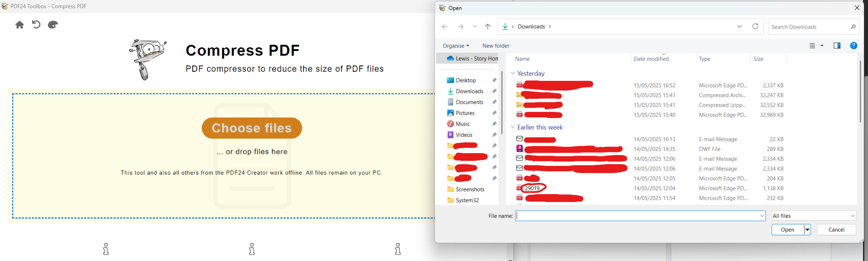Click the Open button
The width and height of the screenshot is (868, 261).
[x=788, y=230]
